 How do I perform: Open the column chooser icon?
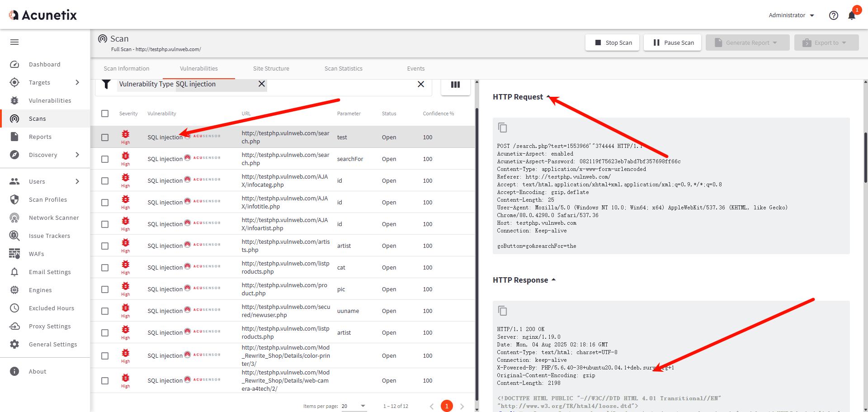455,85
